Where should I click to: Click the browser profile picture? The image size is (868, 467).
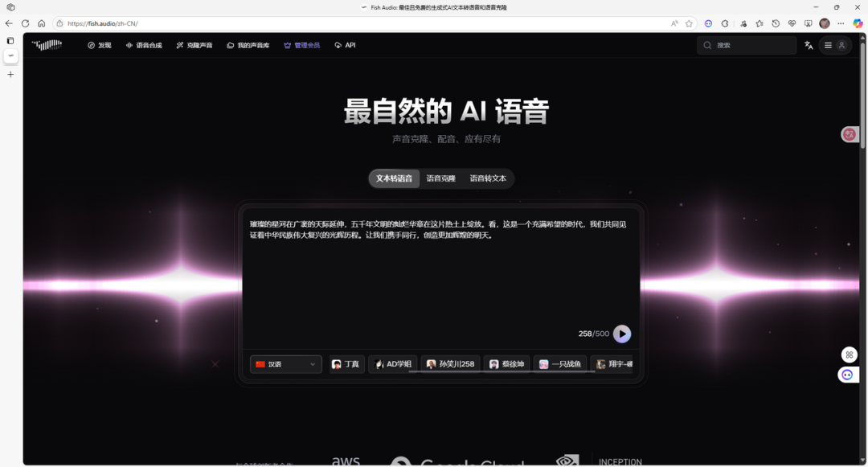point(825,23)
